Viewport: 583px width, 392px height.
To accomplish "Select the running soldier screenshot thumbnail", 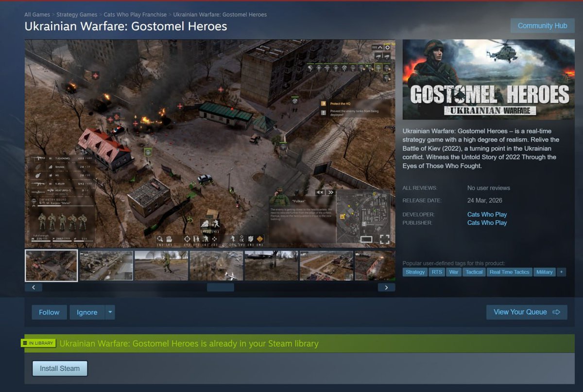I will click(161, 265).
